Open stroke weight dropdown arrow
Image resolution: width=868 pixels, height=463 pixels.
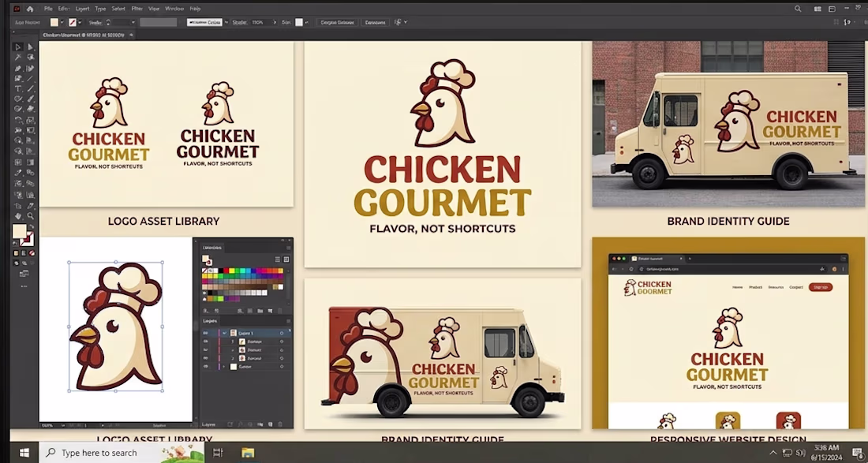[x=133, y=23]
